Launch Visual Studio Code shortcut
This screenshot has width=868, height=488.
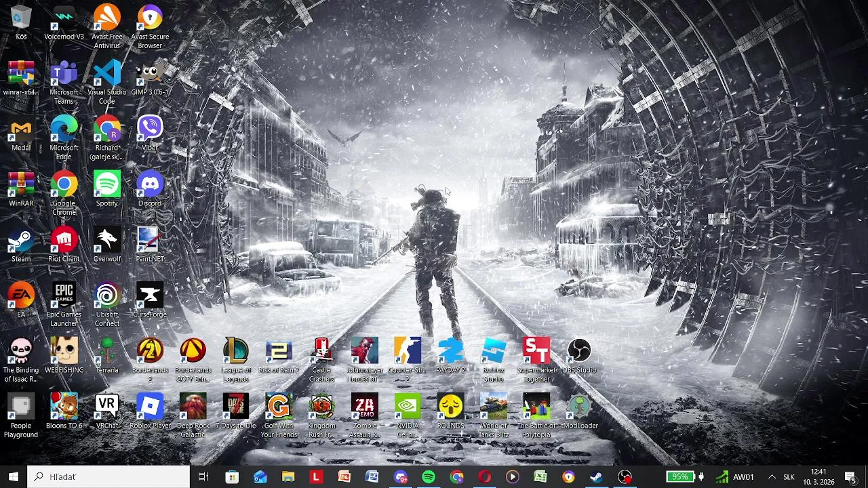106,82
